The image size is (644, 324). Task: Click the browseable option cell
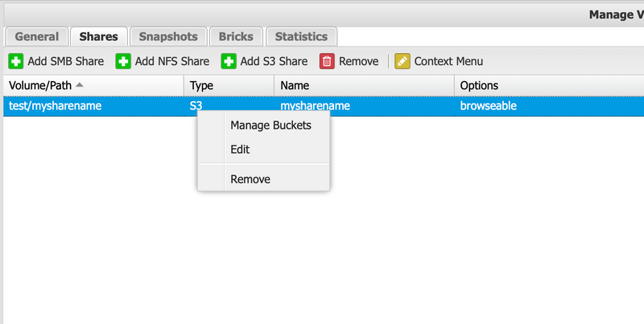click(488, 105)
